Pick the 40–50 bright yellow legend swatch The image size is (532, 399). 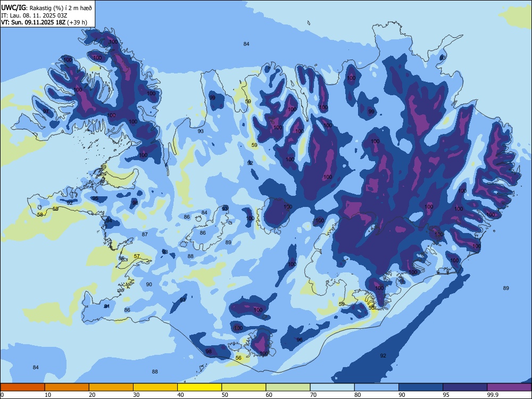199,387
